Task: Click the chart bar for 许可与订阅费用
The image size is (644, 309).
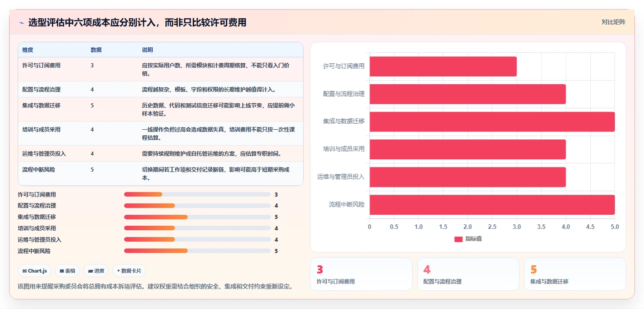Action: click(x=443, y=66)
